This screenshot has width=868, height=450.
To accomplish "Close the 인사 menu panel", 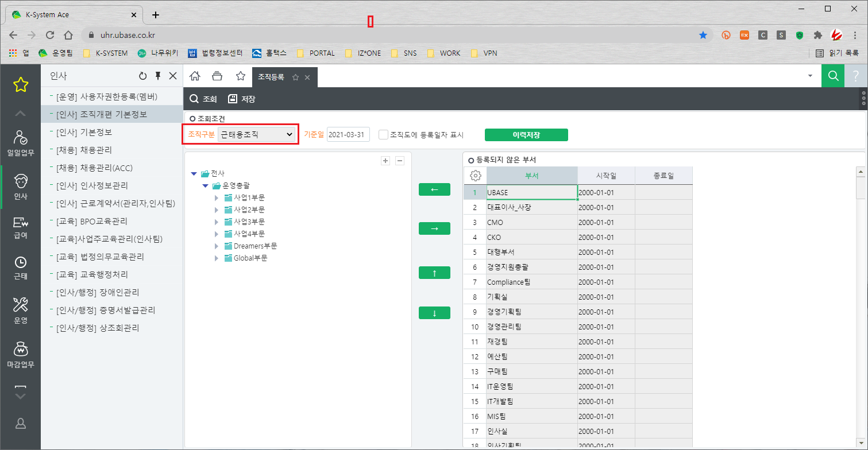I will 172,76.
